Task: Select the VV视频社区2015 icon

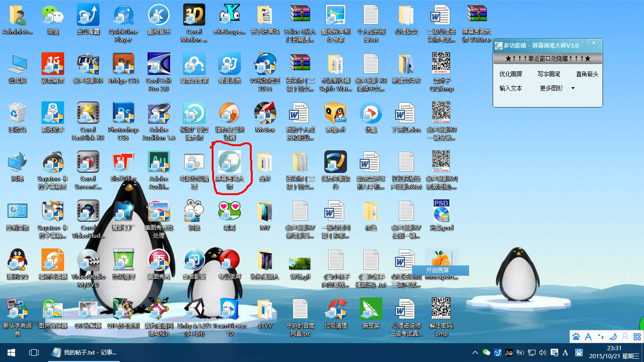Action: (265, 72)
